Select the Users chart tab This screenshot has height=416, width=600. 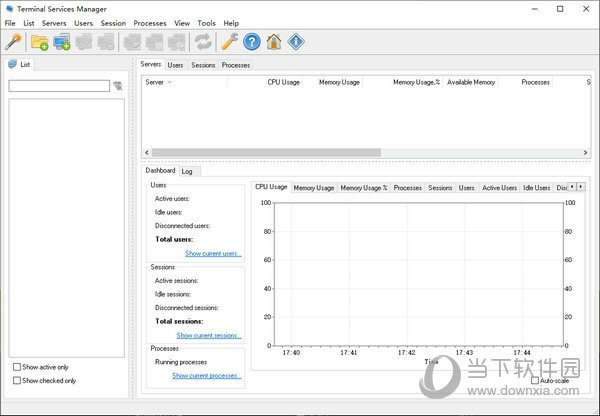coord(466,188)
